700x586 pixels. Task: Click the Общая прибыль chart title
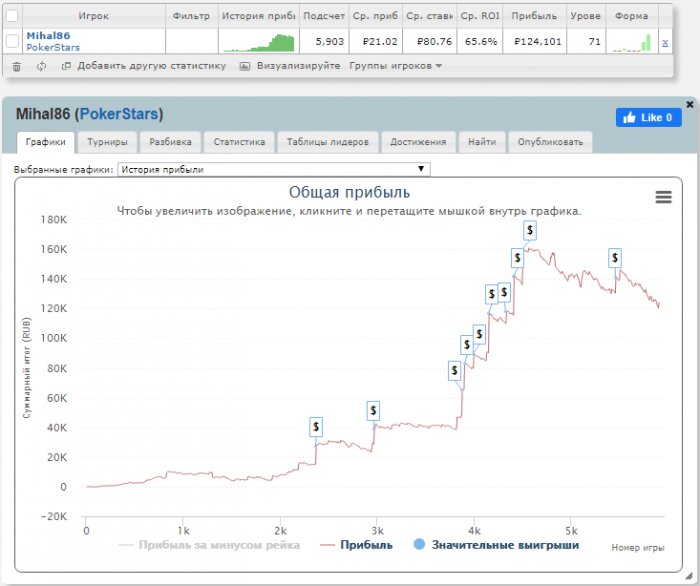[x=349, y=192]
